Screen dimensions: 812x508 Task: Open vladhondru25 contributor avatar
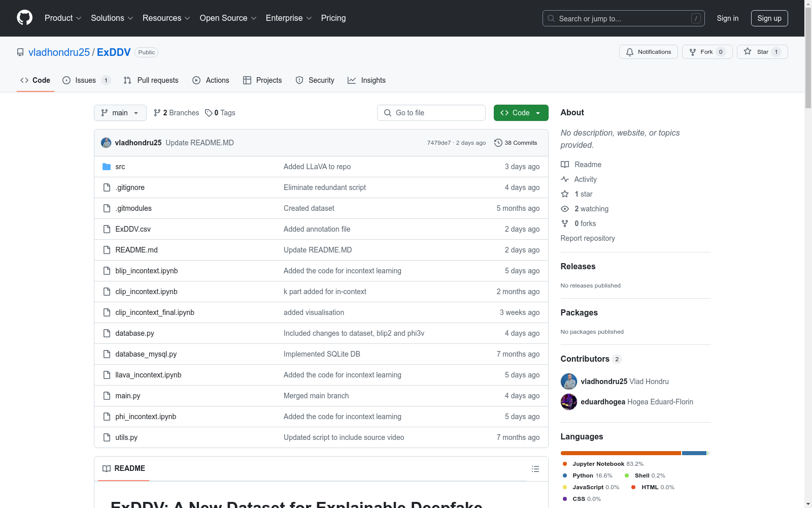click(x=569, y=382)
